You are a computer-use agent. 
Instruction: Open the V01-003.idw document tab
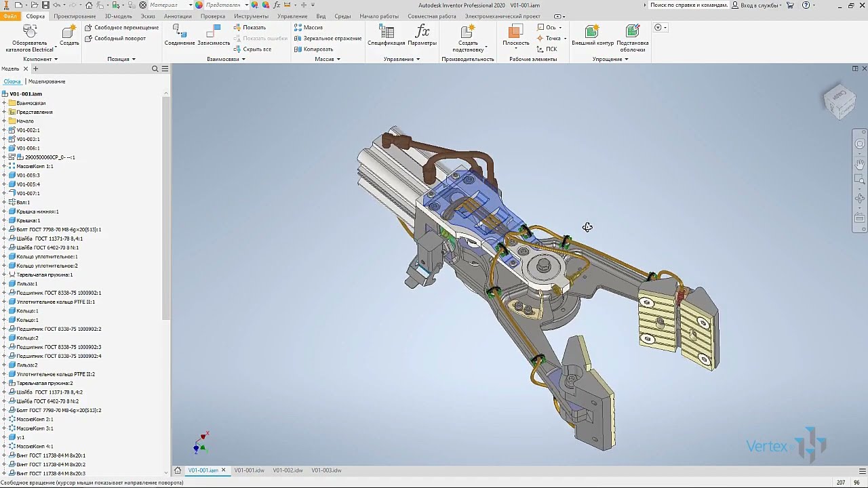(x=326, y=470)
